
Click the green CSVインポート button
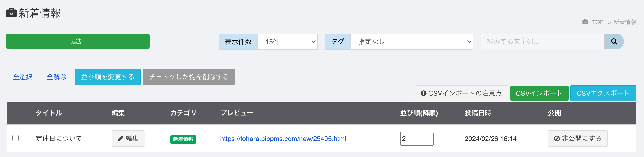coord(539,93)
